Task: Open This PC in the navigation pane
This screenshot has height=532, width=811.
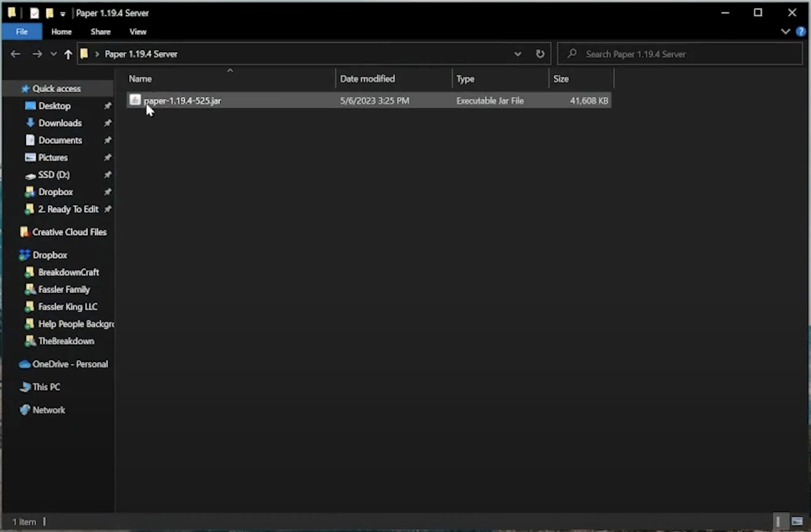Action: [46, 387]
